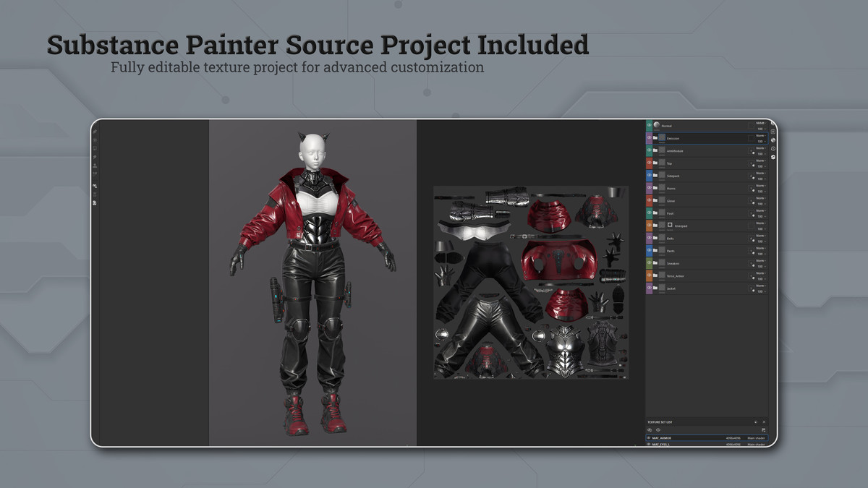The width and height of the screenshot is (868, 488).
Task: Click the 3D character model in viewport
Action: (x=313, y=282)
